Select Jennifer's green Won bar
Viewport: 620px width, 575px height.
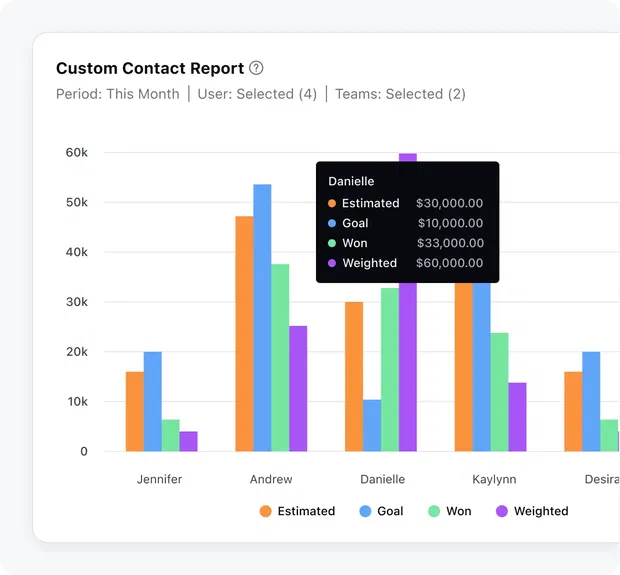click(170, 435)
